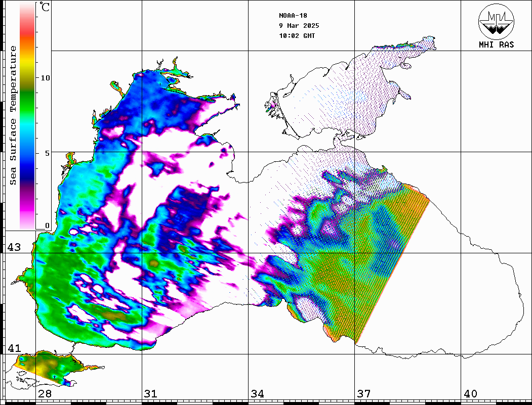
Task: Click longitude label 34
Action: click(258, 393)
